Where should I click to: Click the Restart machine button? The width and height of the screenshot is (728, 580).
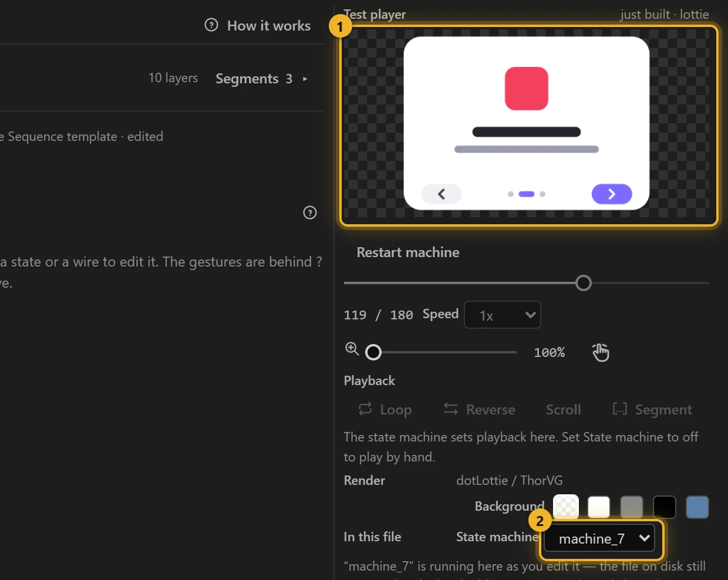click(x=408, y=252)
